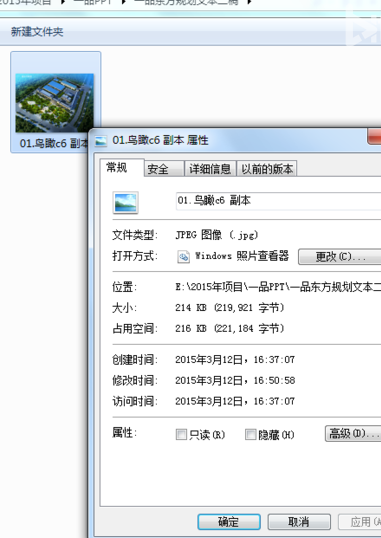This screenshot has height=538, width=381.
Task: Expand breadcrumb arrow after 一品东方规划文本
Action: pyautogui.click(x=250, y=2)
